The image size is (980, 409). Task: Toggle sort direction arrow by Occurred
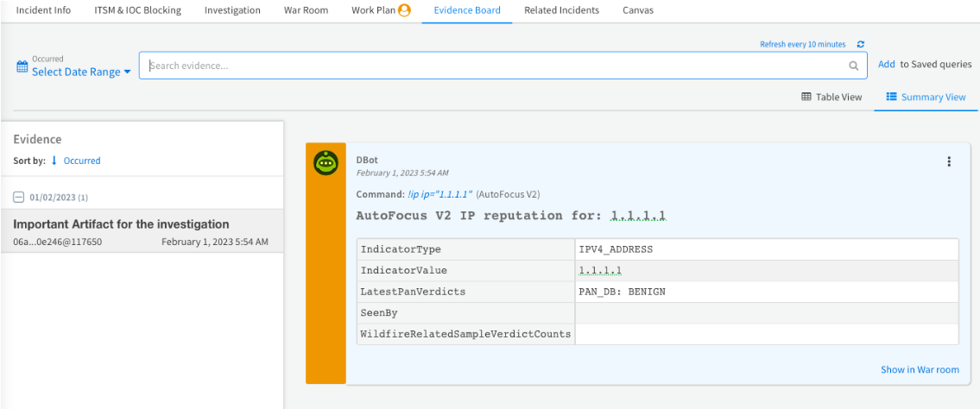[x=54, y=160]
